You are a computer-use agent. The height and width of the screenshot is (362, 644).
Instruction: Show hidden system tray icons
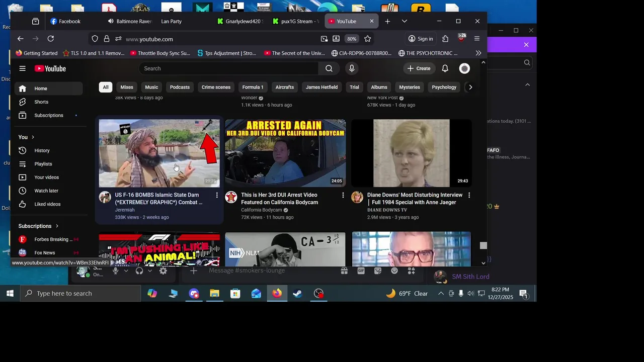click(441, 293)
